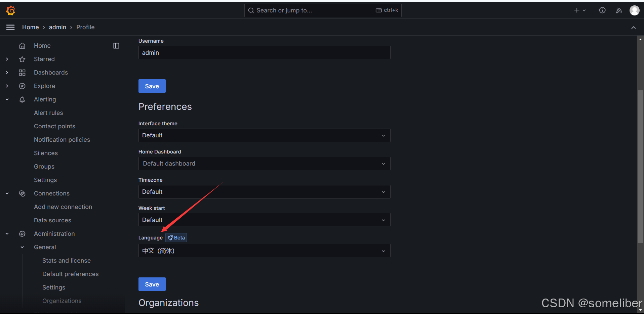The width and height of the screenshot is (644, 314).
Task: Collapse the General subsection chevron
Action: (x=22, y=247)
